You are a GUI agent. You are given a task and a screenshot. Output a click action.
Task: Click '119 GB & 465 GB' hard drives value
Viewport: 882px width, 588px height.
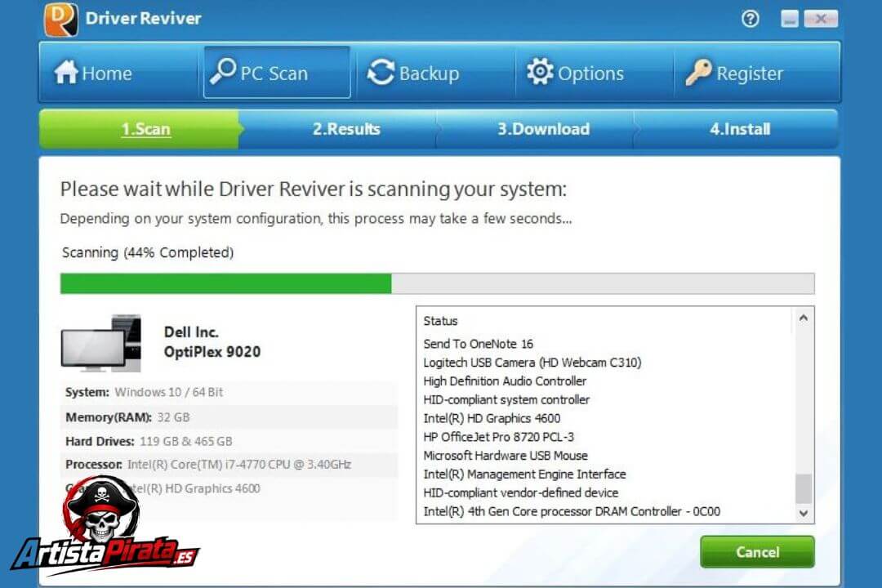(185, 441)
